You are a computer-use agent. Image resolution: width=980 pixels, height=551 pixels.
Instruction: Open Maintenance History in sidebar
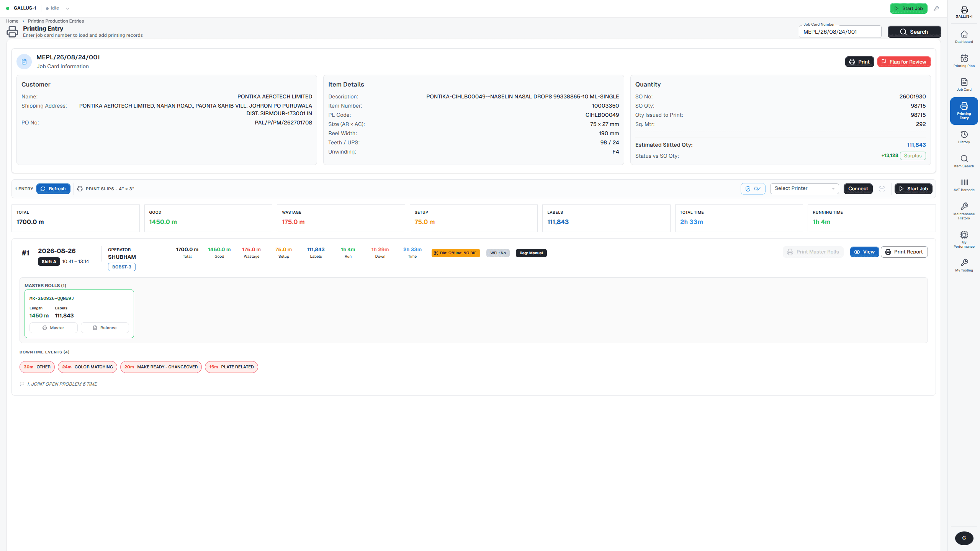pyautogui.click(x=964, y=211)
